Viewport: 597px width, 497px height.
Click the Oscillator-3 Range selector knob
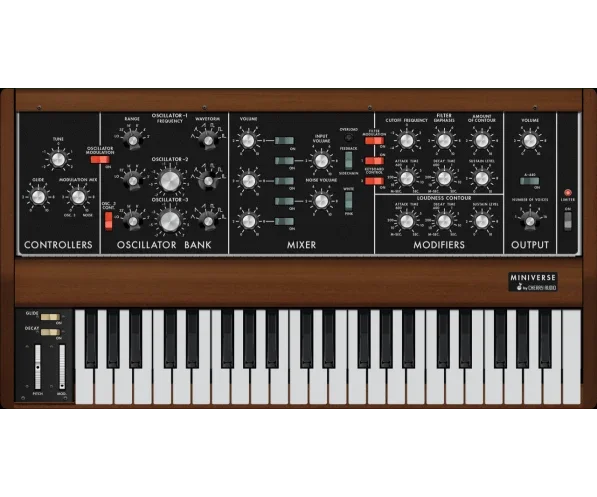point(132,221)
